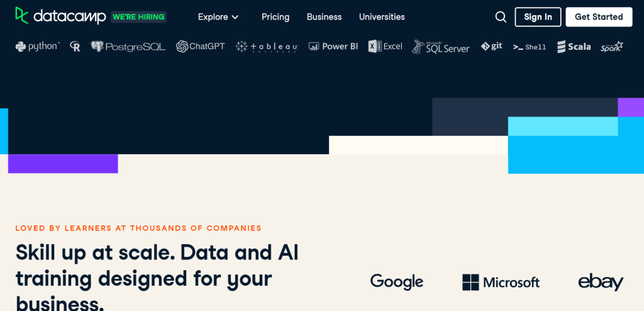Screen dimensions: 644x311
Task: Open the Pricing menu item
Action: (x=275, y=17)
